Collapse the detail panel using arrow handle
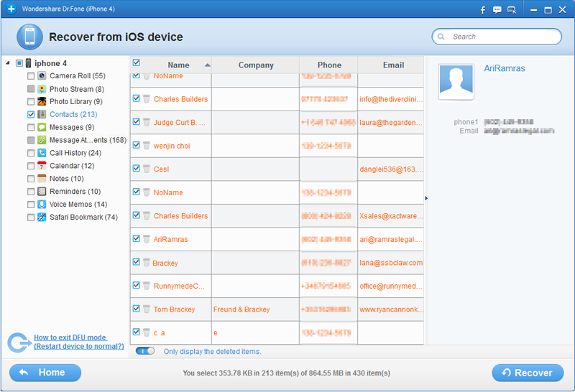575x392 pixels. (x=426, y=198)
